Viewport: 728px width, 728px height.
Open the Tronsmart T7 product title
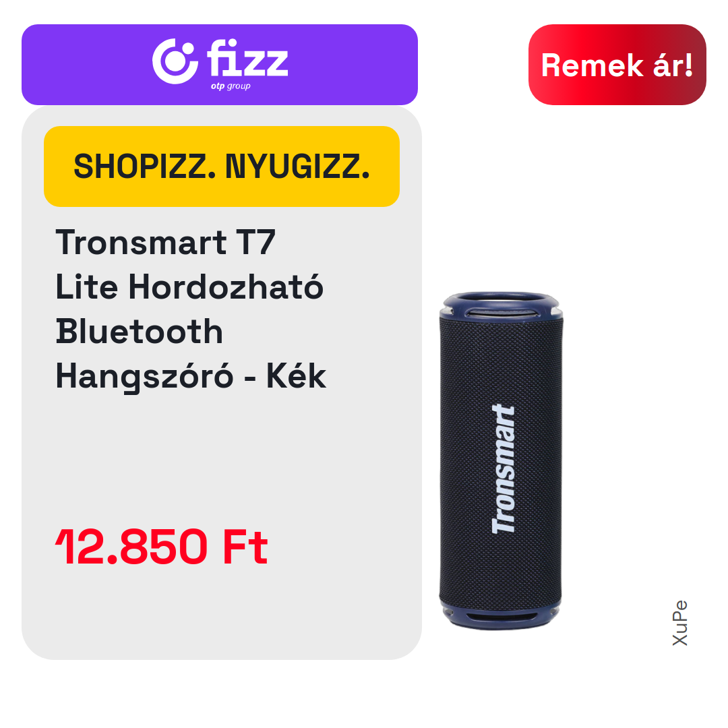pyautogui.click(x=165, y=243)
